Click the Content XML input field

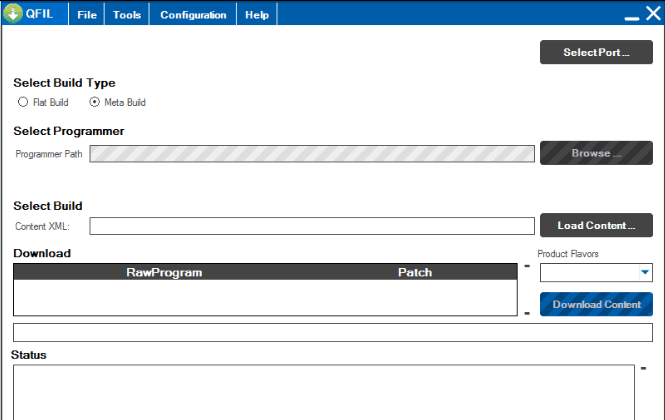(312, 226)
